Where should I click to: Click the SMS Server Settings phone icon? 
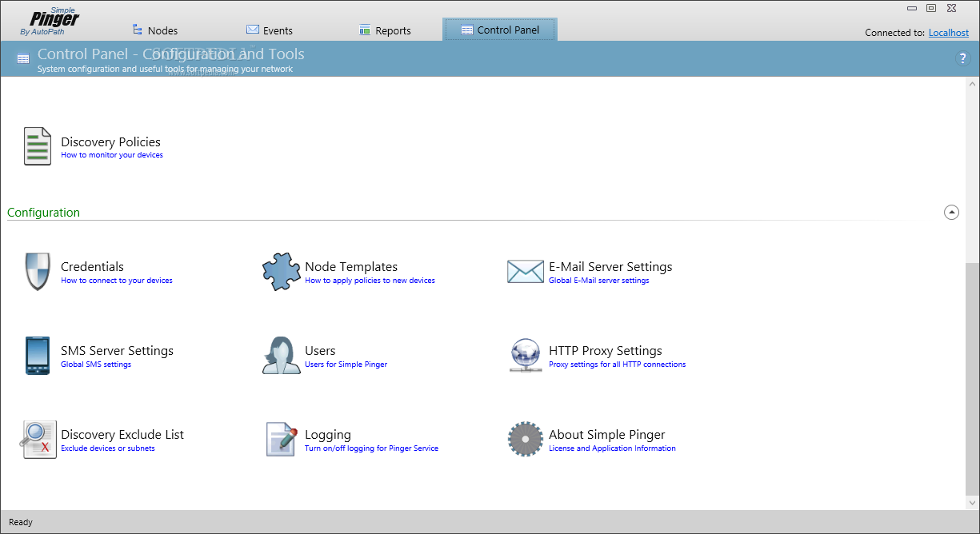click(38, 356)
